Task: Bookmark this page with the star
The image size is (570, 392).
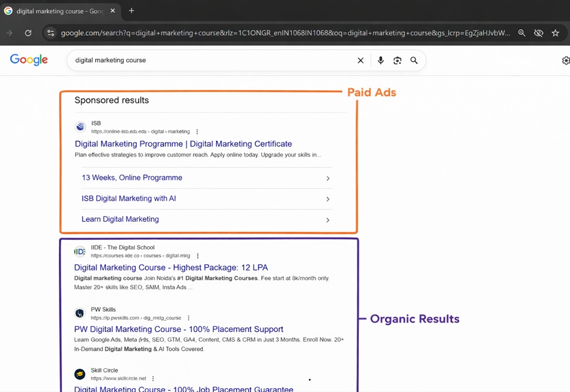Action: pyautogui.click(x=556, y=33)
